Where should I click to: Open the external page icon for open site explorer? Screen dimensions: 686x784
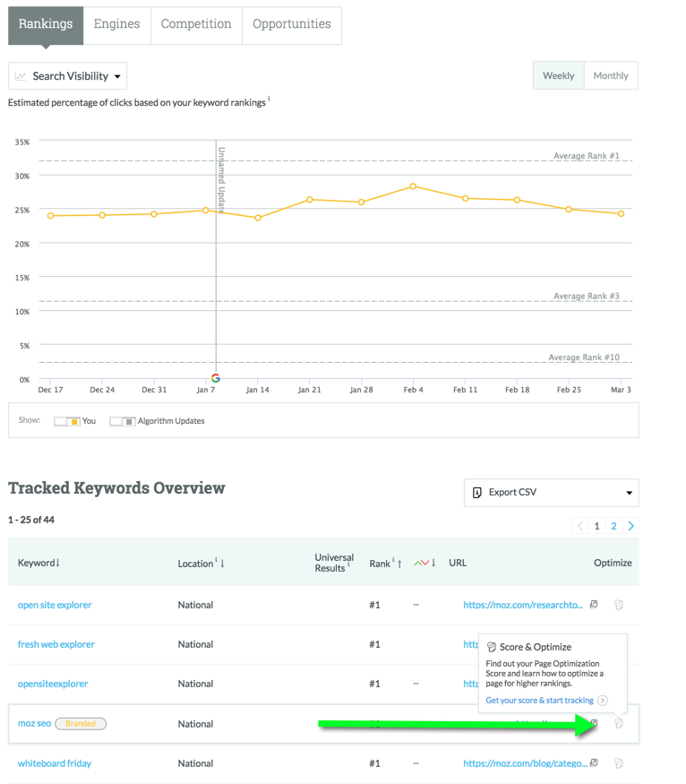click(x=594, y=605)
